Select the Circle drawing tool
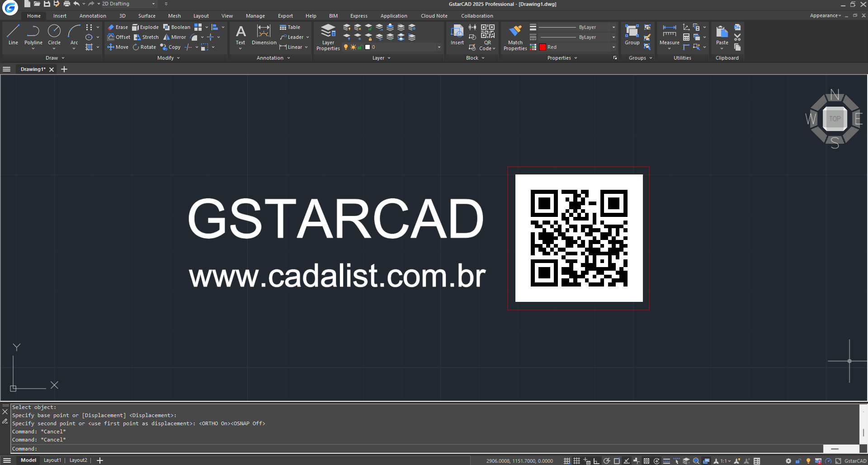The image size is (868, 465). tap(54, 35)
